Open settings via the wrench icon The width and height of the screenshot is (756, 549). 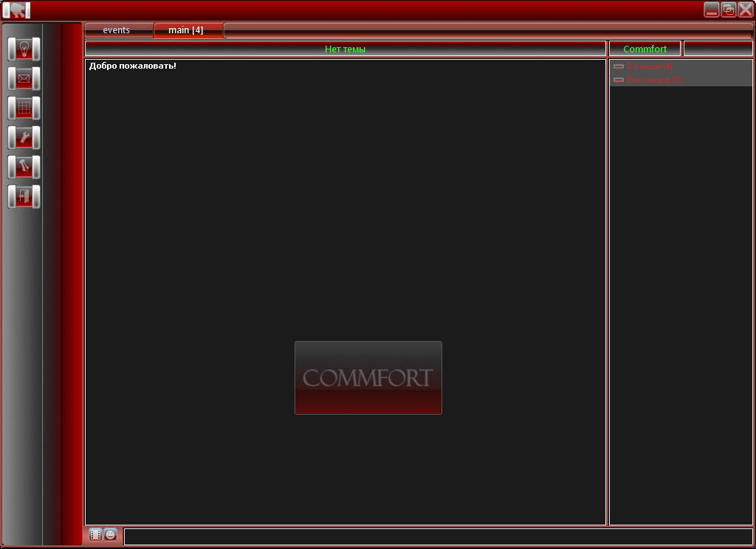coord(24,138)
